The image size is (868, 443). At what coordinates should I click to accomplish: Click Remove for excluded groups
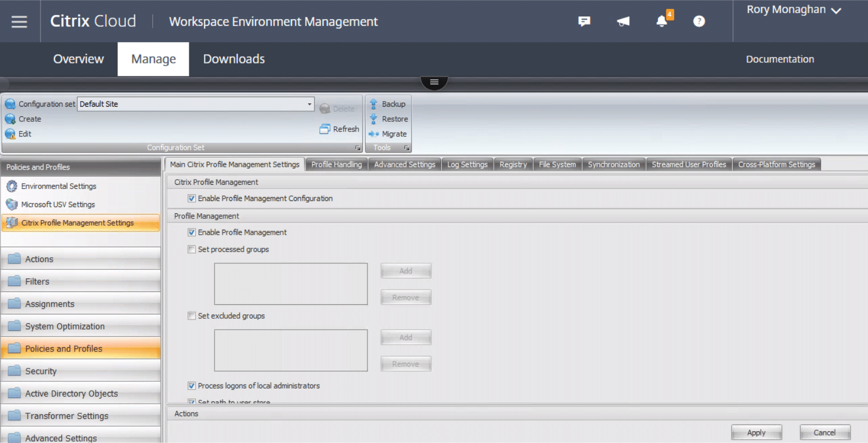406,364
